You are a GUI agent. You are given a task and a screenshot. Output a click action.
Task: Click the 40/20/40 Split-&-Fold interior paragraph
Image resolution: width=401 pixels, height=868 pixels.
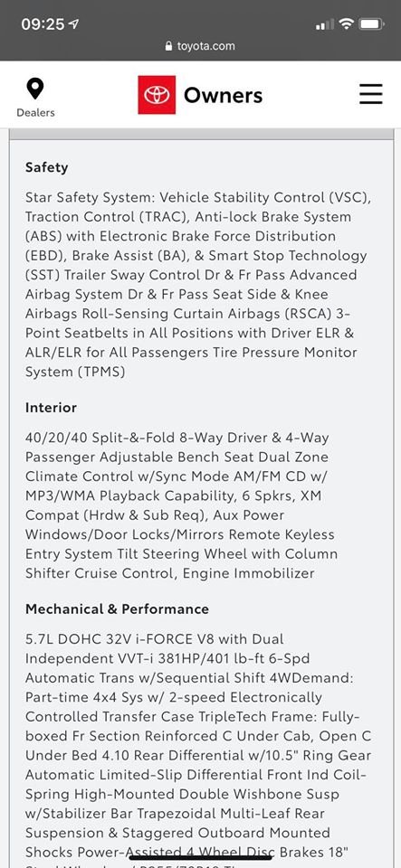pos(182,505)
